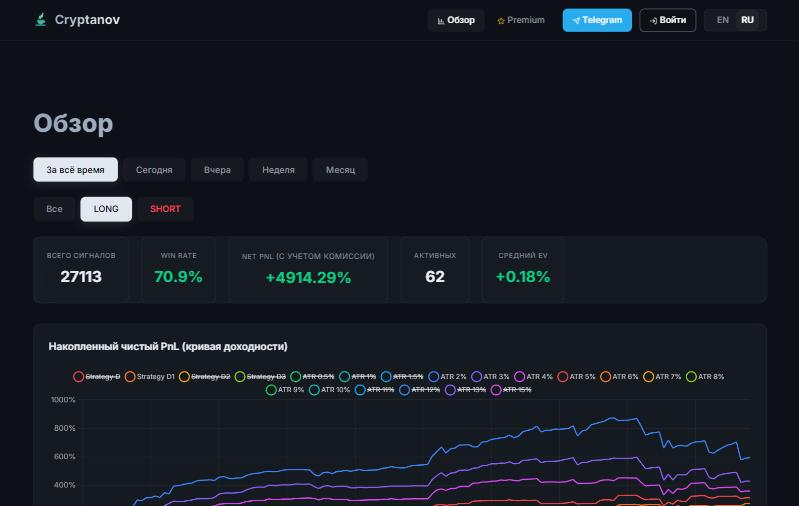Click the +0.18% average EV value
Screen dimensions: 799x506
tap(523, 277)
